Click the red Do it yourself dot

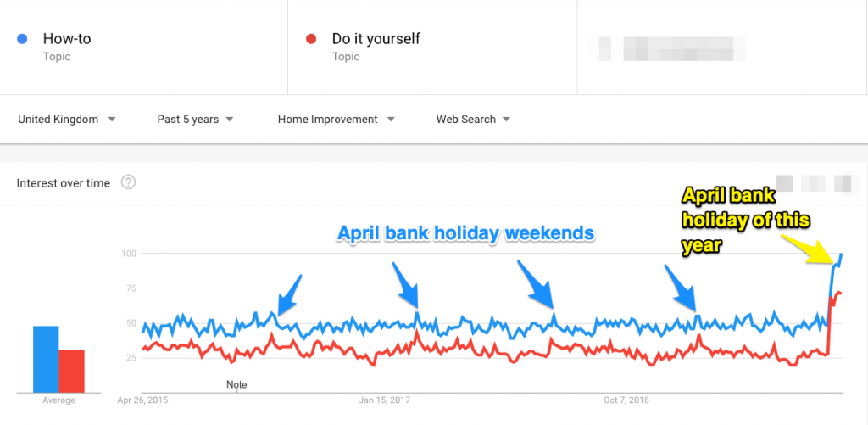(x=311, y=39)
